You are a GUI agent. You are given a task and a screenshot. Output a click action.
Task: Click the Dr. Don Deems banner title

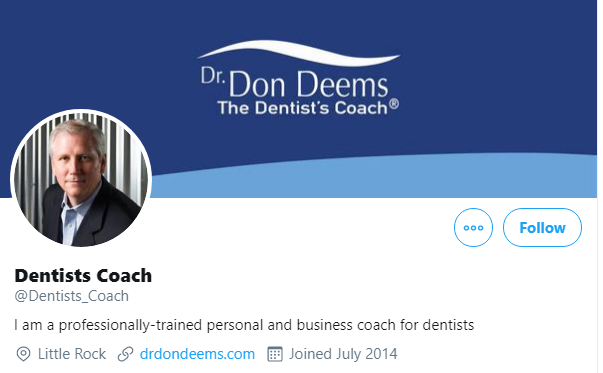(295, 83)
